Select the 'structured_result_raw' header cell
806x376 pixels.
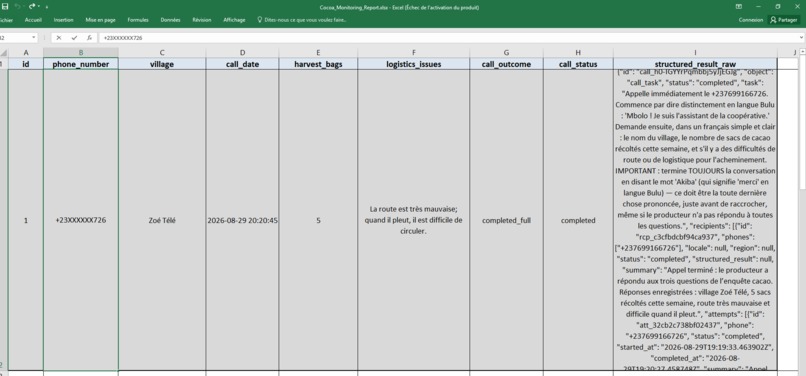(x=695, y=64)
